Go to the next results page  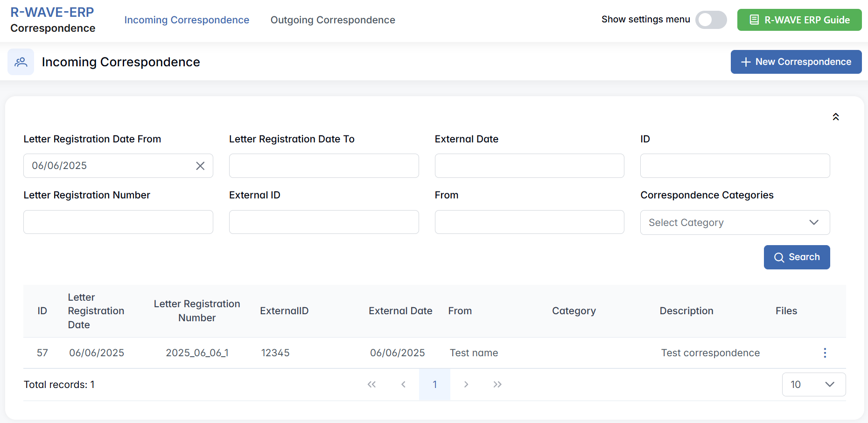coord(466,384)
